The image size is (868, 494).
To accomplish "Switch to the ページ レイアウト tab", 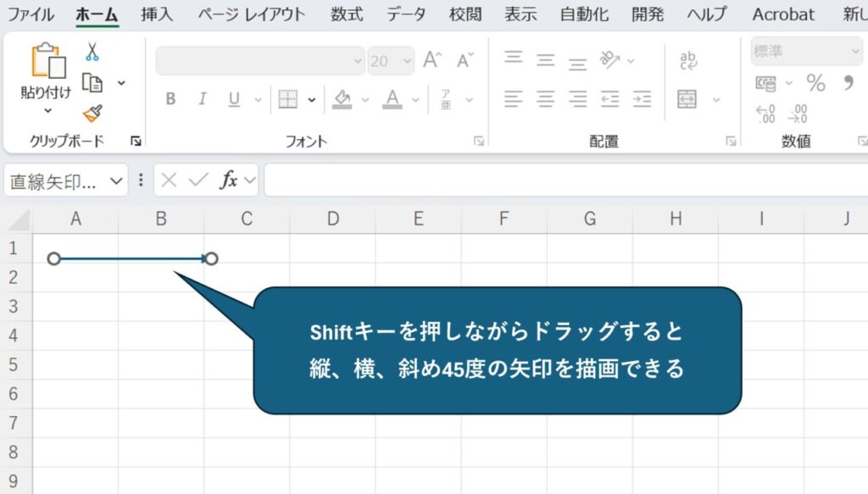I will coord(251,14).
